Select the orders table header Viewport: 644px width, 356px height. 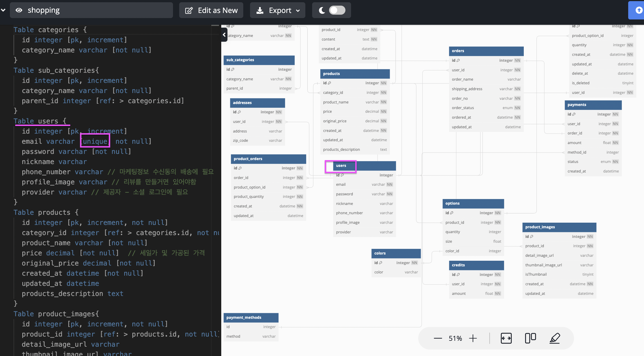pyautogui.click(x=486, y=51)
